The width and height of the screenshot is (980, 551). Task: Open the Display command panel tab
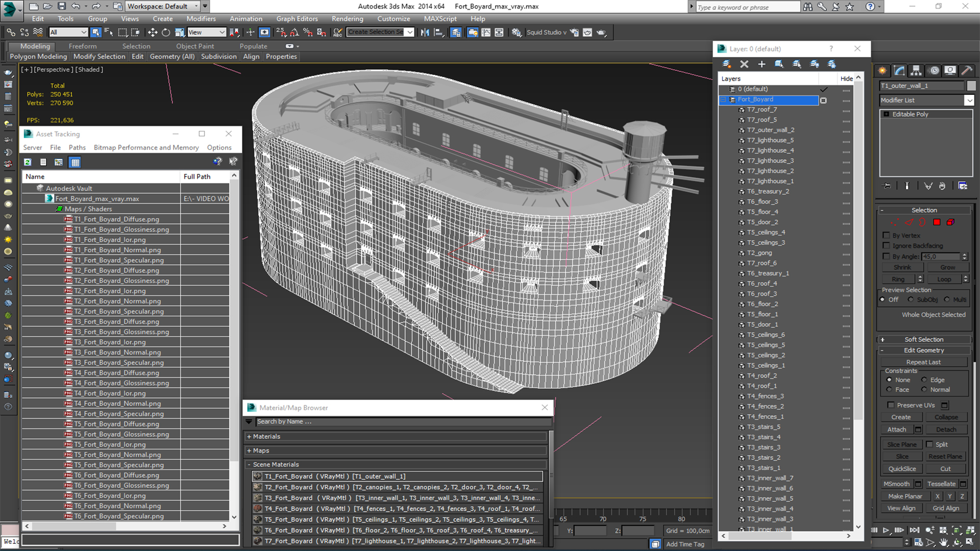(x=950, y=70)
